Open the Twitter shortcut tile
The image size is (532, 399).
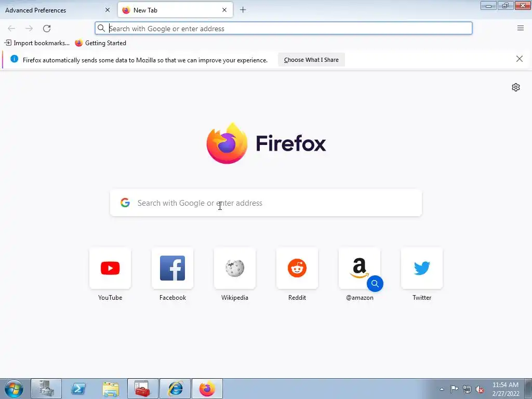422,269
